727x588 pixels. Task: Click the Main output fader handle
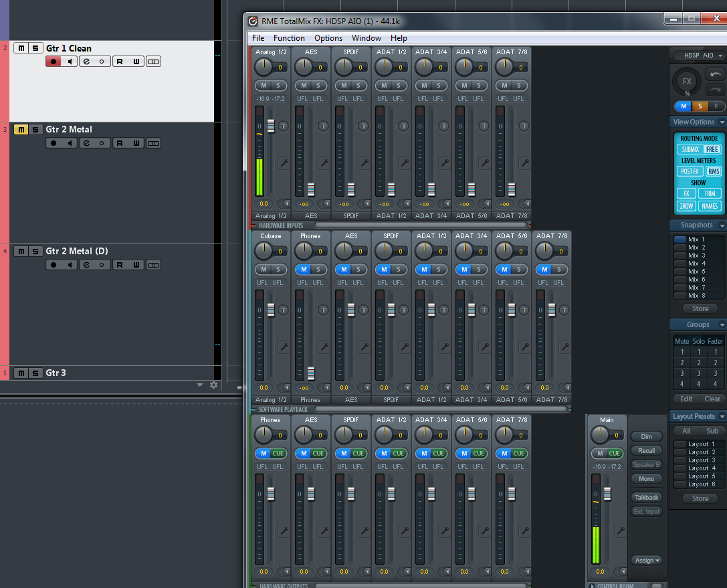click(x=607, y=494)
